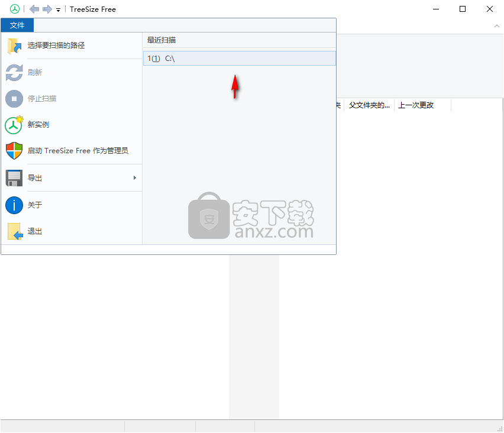This screenshot has height=433, width=504.
Task: Maximize the TreeSize Free window
Action: pyautogui.click(x=463, y=9)
